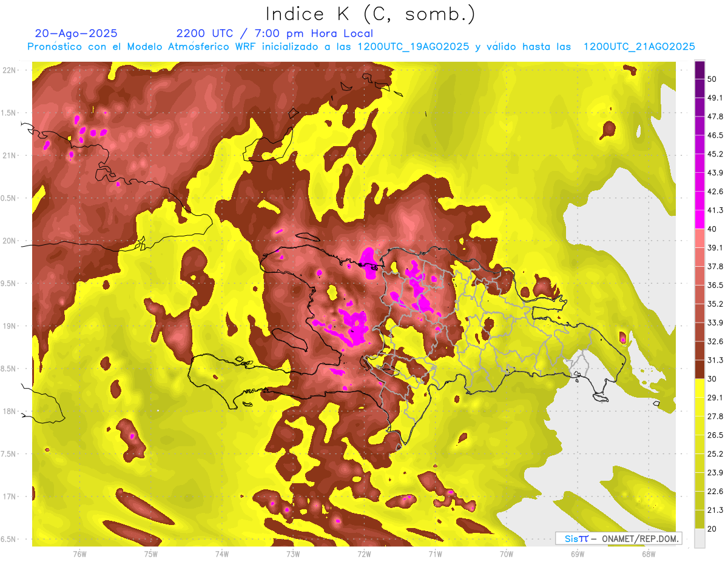Click the colorbar value "27.8"
The width and height of the screenshot is (728, 562).
click(x=715, y=416)
